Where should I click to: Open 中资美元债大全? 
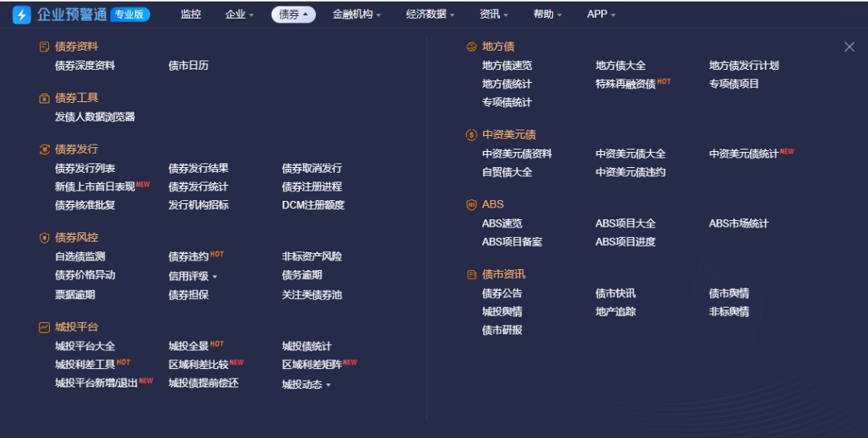coord(631,154)
